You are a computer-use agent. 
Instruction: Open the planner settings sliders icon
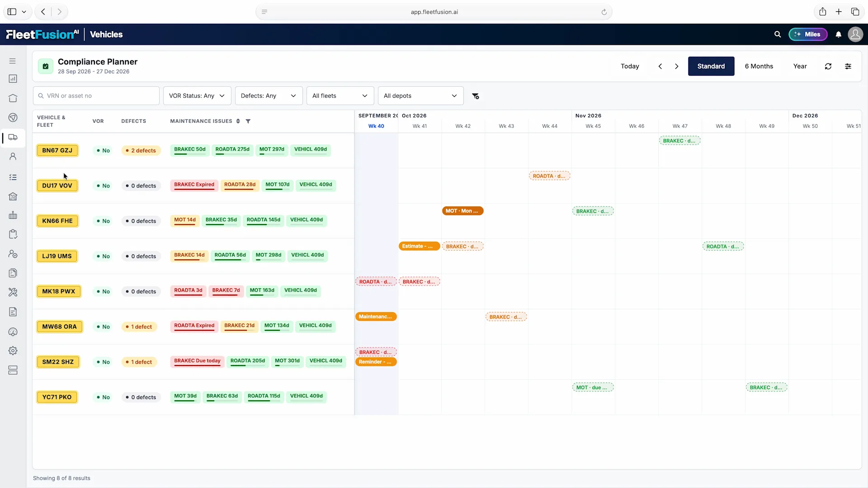pyautogui.click(x=848, y=66)
